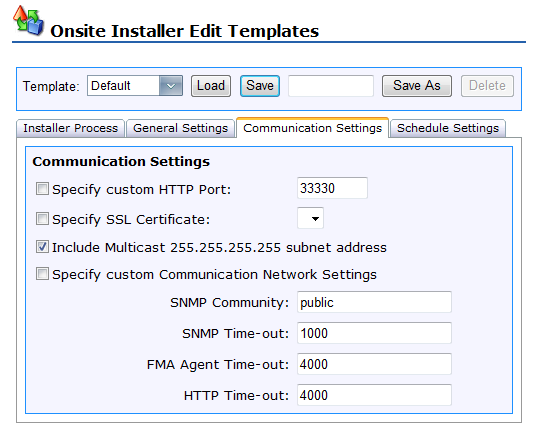The height and width of the screenshot is (436, 547).
Task: Click the FMA Agent Time-out field
Action: (374, 364)
